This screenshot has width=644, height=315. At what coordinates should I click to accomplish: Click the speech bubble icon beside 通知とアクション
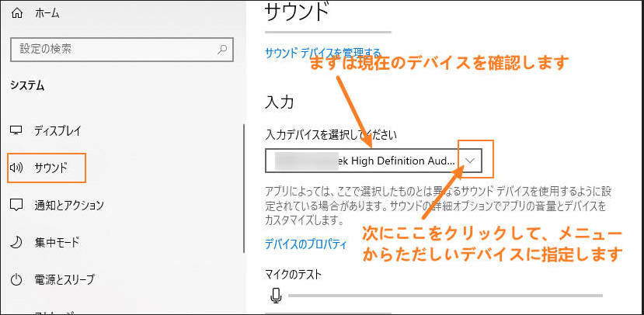(16, 205)
